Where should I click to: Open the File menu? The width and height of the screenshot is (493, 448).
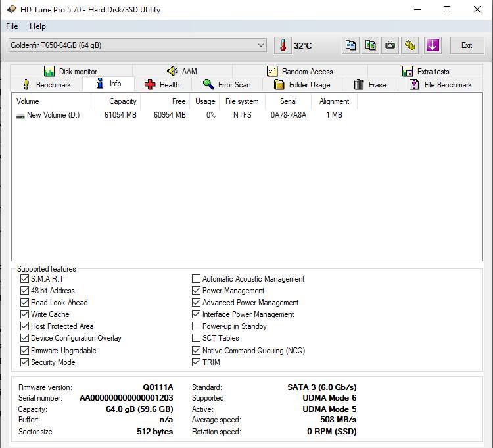coord(12,26)
